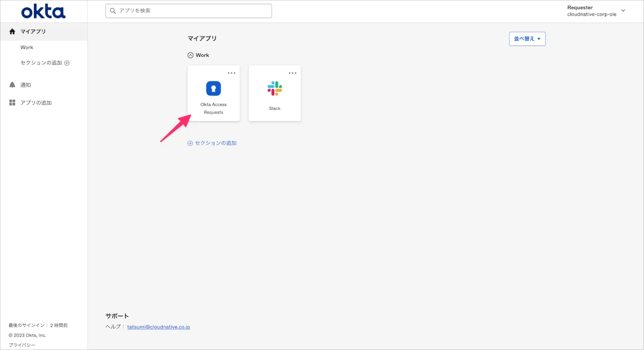Open three-dot menu on Okta Access Requests tile
Image resolution: width=644 pixels, height=350 pixels.
(x=231, y=73)
